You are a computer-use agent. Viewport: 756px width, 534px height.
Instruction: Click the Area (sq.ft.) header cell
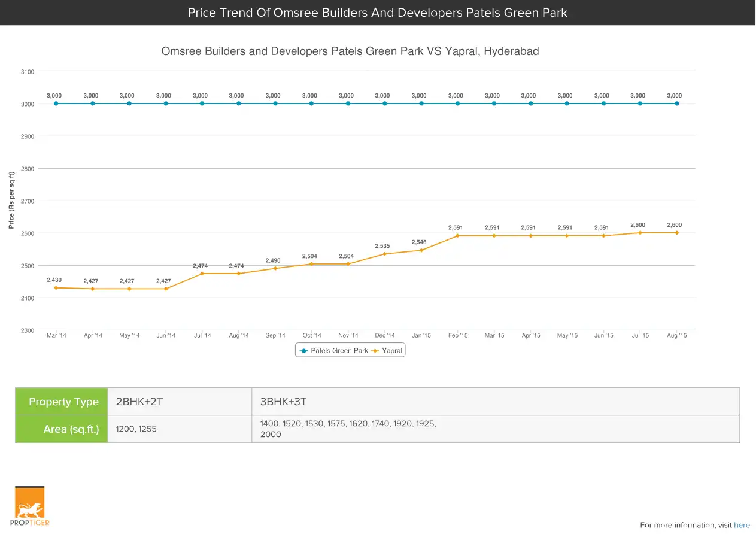(x=62, y=429)
